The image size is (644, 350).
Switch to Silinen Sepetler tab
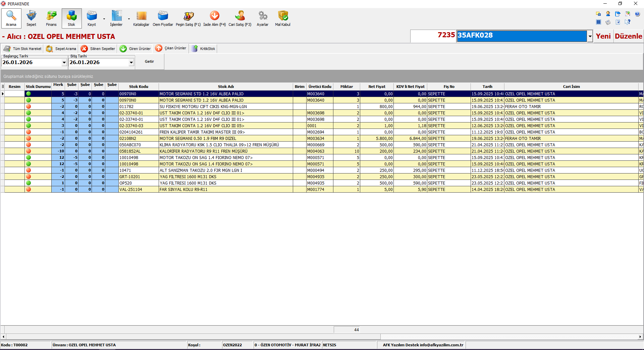tap(98, 49)
